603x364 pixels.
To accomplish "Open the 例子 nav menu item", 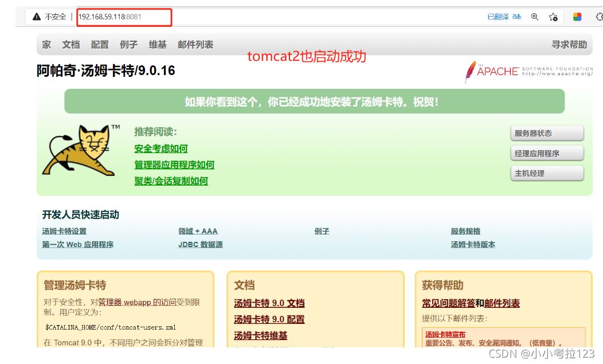I will 129,45.
